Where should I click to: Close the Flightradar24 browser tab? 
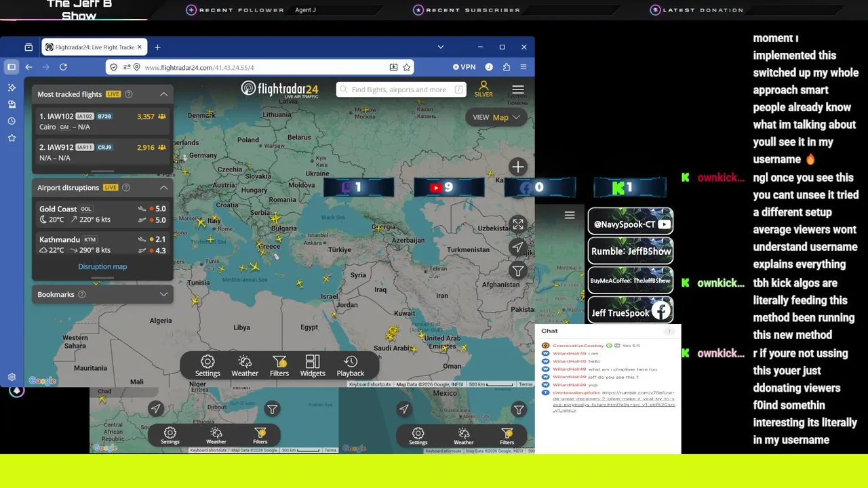point(140,47)
